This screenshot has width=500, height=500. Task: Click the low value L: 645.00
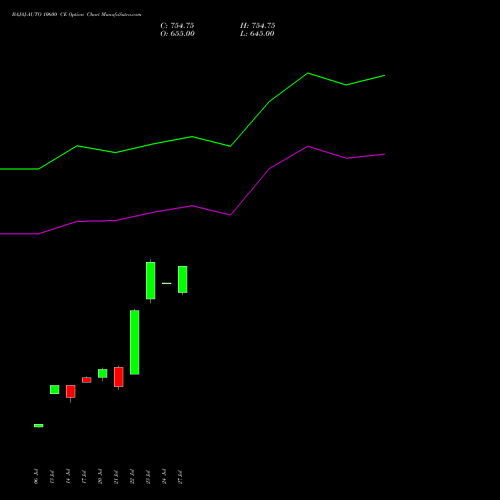257,34
